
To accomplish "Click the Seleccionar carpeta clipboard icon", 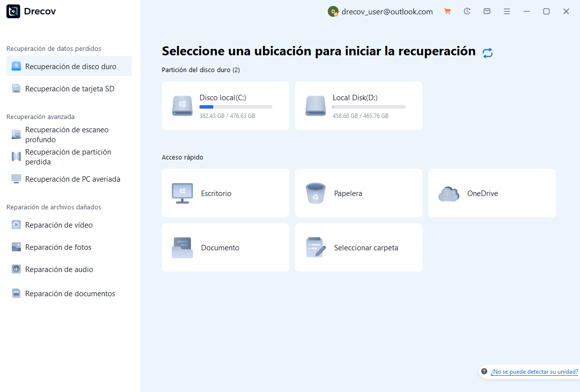I will coord(316,247).
